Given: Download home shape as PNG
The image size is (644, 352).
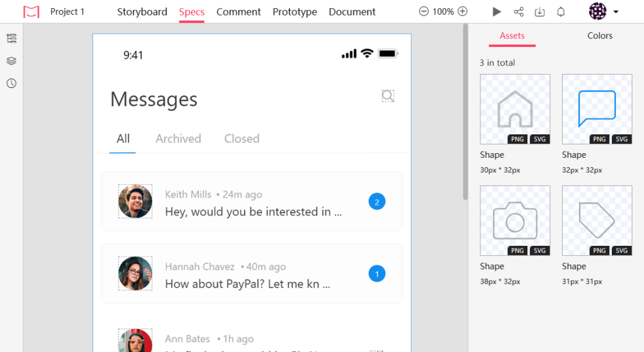Looking at the screenshot, I should [x=517, y=139].
